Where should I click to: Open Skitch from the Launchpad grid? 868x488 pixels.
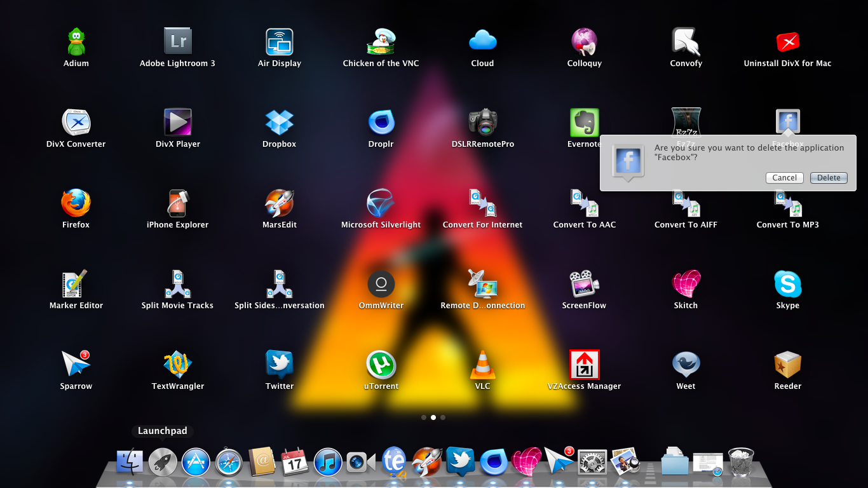pyautogui.click(x=686, y=284)
